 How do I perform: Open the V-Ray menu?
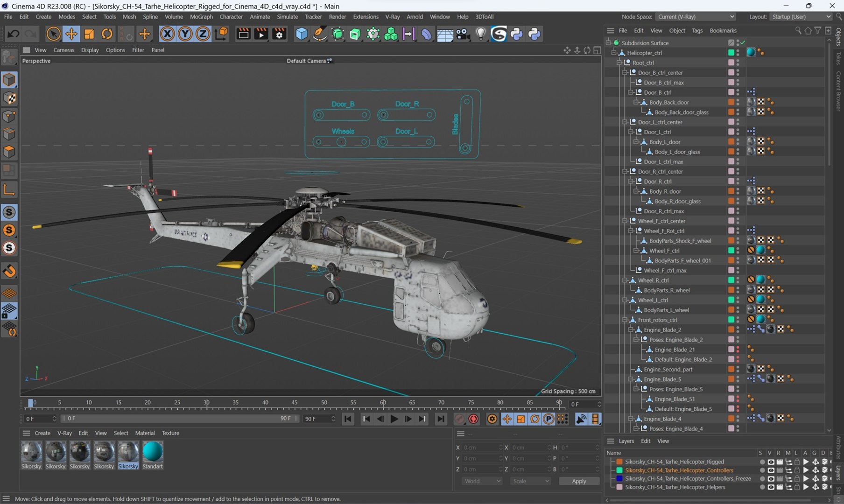click(392, 17)
